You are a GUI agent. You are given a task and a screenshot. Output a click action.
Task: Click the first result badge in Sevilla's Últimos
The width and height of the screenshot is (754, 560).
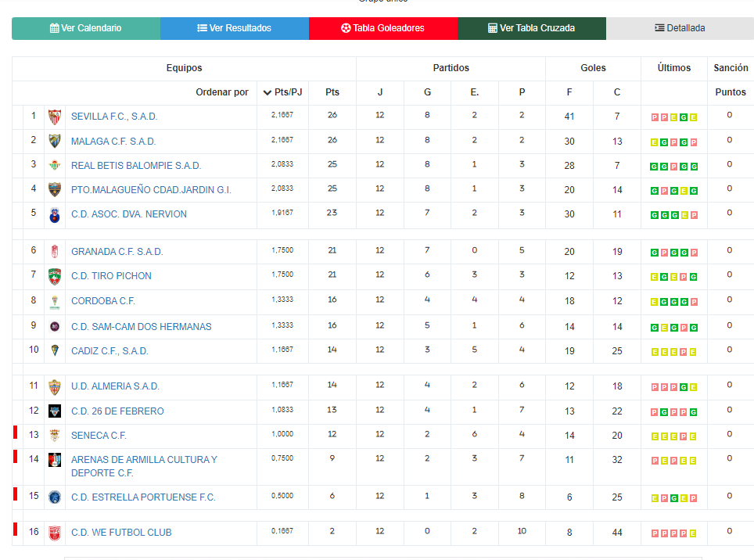pyautogui.click(x=655, y=117)
